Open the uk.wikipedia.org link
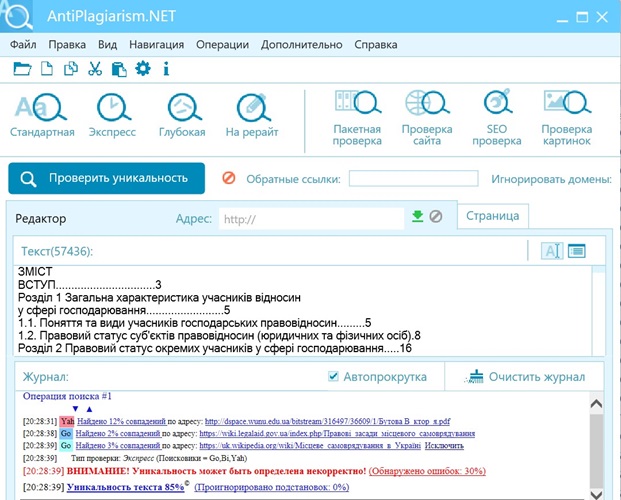The width and height of the screenshot is (621, 500). click(310, 446)
